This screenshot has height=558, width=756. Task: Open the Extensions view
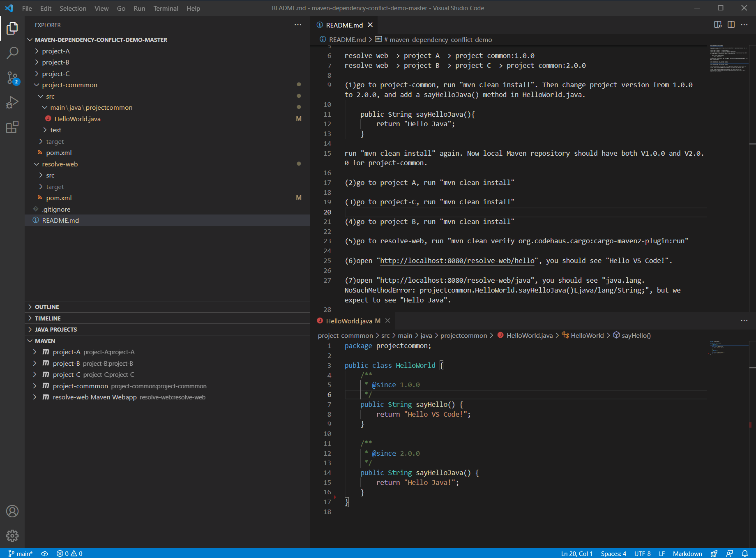click(12, 127)
